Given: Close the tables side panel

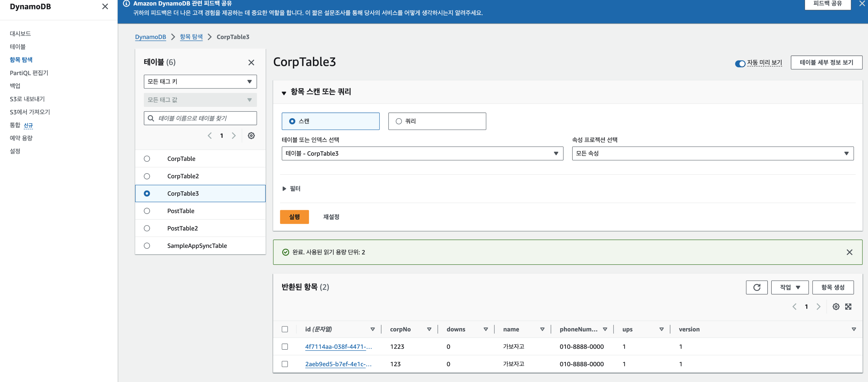Looking at the screenshot, I should 251,63.
